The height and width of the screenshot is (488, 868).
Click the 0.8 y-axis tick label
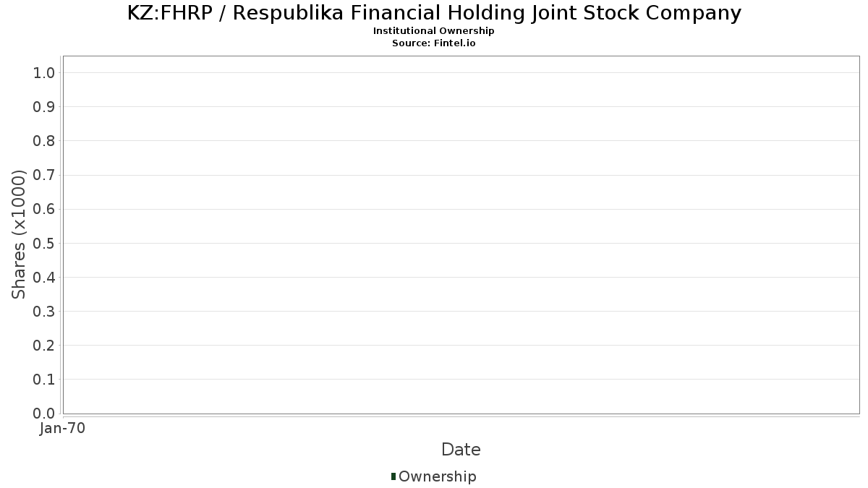pyautogui.click(x=44, y=141)
